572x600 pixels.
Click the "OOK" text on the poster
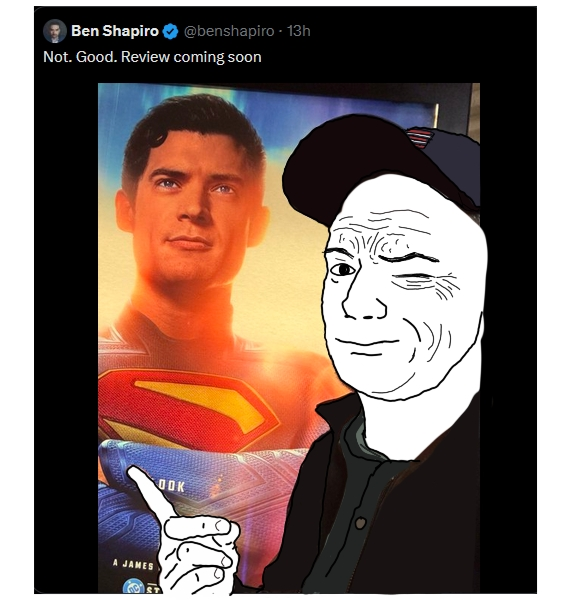[x=171, y=487]
